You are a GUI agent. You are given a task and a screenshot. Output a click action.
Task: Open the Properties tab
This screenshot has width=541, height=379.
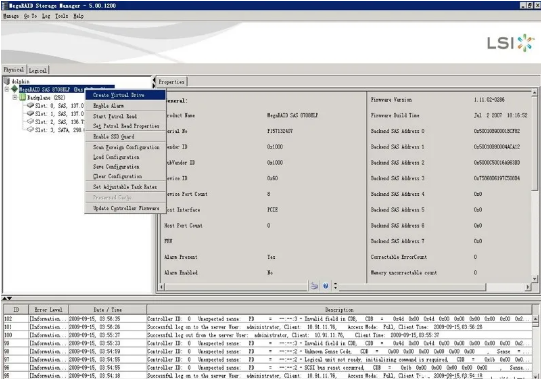pyautogui.click(x=171, y=82)
